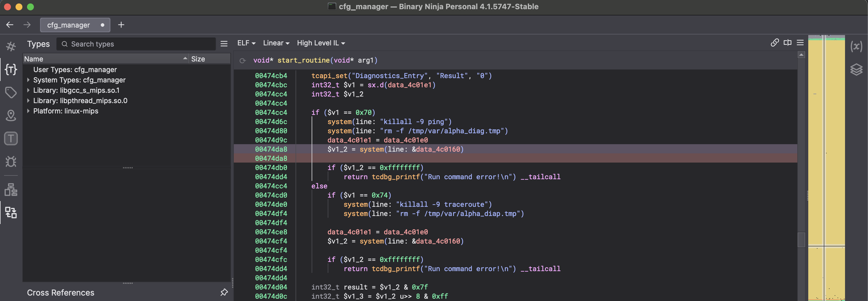Click the Search types field
868x301 pixels.
tap(136, 44)
